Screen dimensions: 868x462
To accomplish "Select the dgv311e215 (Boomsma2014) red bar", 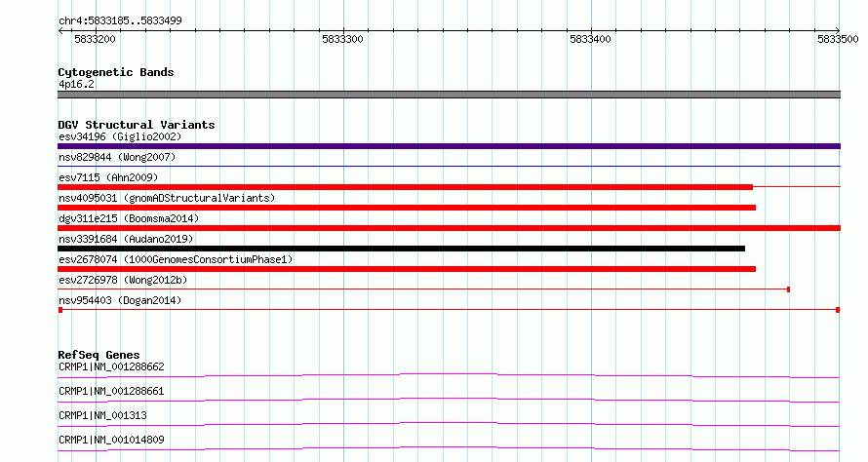I will [x=449, y=228].
